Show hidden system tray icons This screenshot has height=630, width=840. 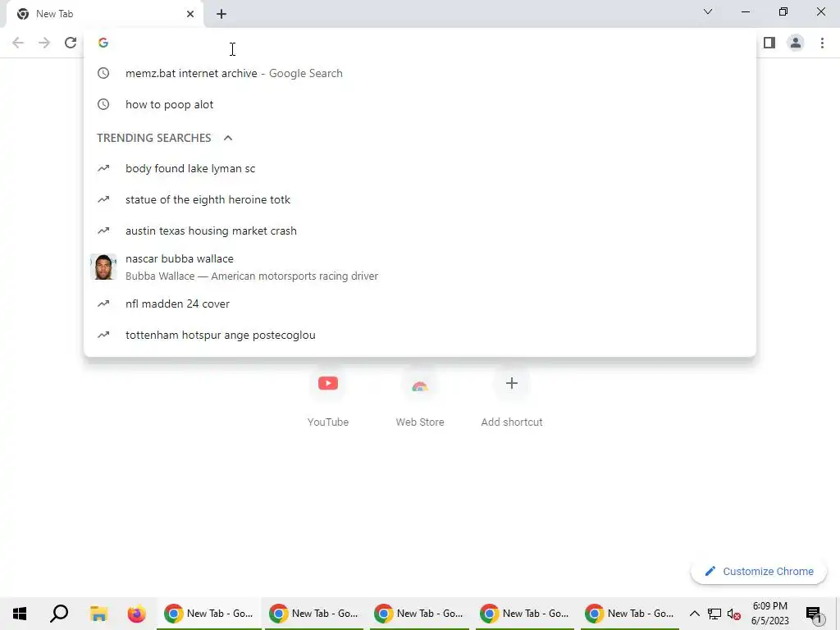pyautogui.click(x=694, y=614)
